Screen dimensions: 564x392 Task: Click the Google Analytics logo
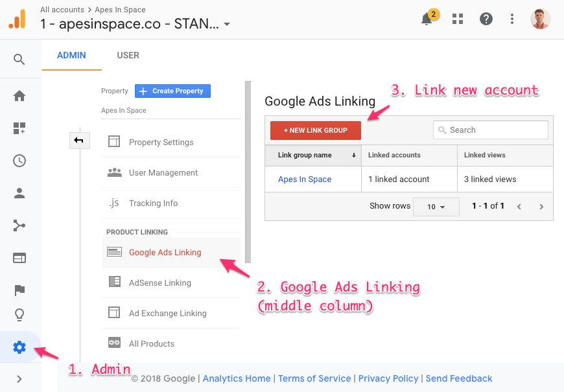click(x=18, y=19)
